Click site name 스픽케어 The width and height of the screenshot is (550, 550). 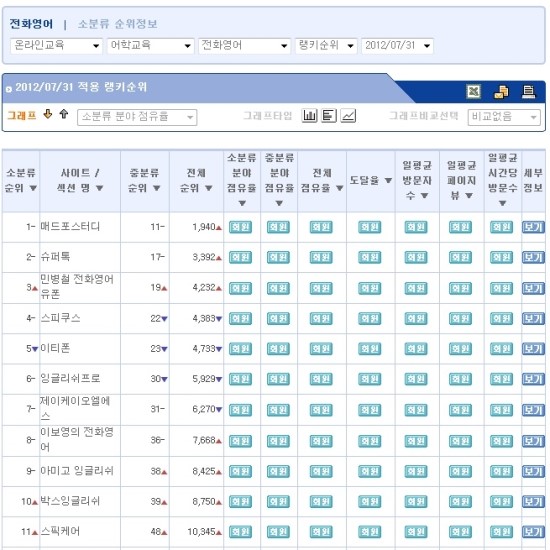pos(60,531)
